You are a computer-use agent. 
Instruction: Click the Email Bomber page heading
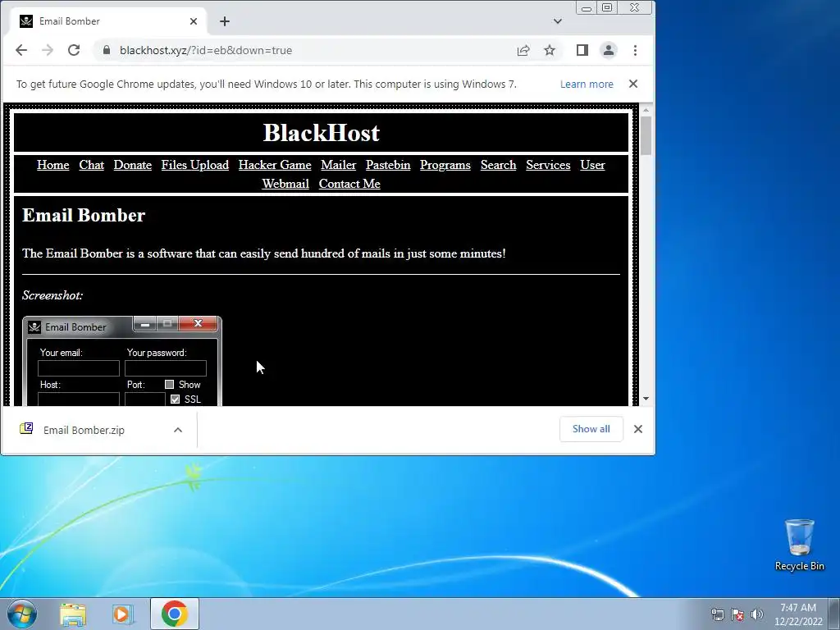tap(84, 216)
